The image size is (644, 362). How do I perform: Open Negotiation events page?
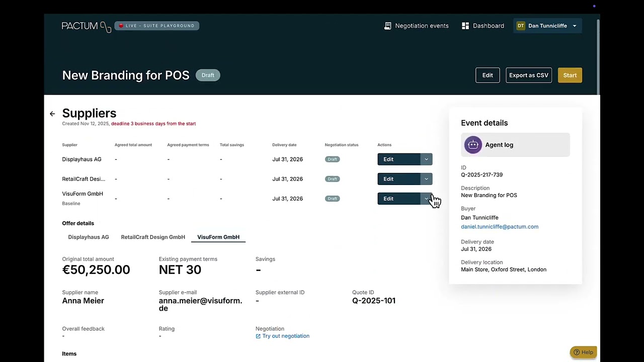pyautogui.click(x=416, y=26)
